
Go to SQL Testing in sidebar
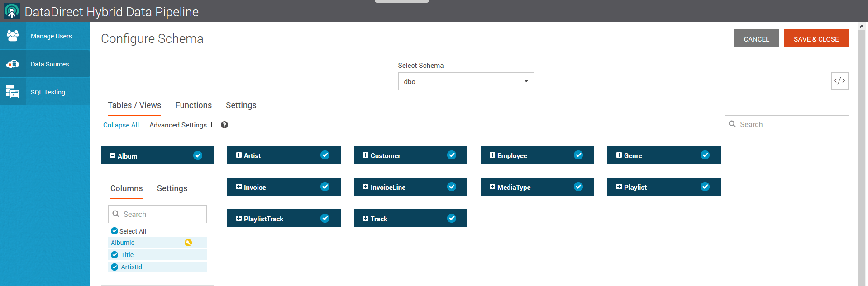pyautogui.click(x=45, y=92)
